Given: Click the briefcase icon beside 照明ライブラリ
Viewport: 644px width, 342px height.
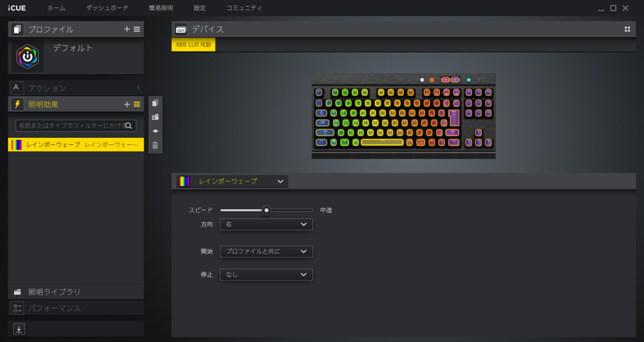Looking at the screenshot, I should 18,292.
